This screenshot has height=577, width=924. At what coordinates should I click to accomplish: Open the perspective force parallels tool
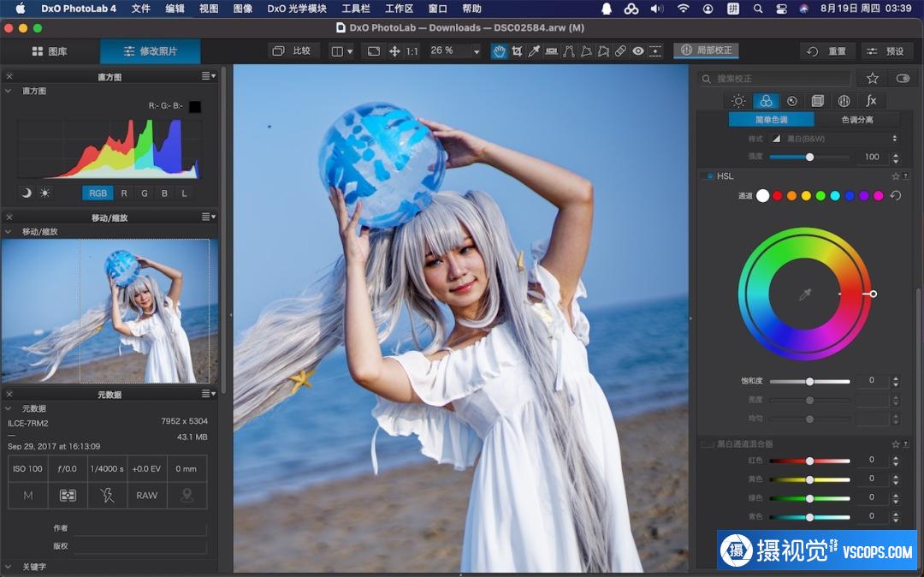click(569, 51)
